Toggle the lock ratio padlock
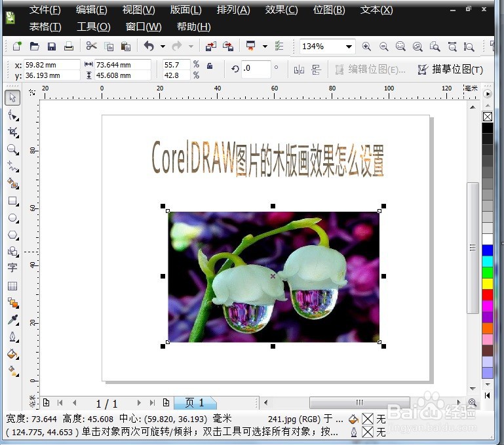Image resolution: width=504 pixels, height=445 pixels. [x=210, y=66]
